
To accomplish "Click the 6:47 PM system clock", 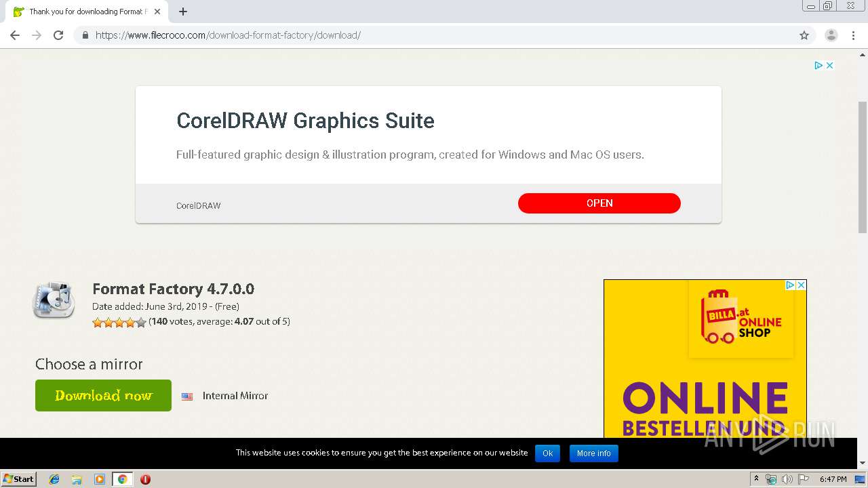I will (833, 479).
